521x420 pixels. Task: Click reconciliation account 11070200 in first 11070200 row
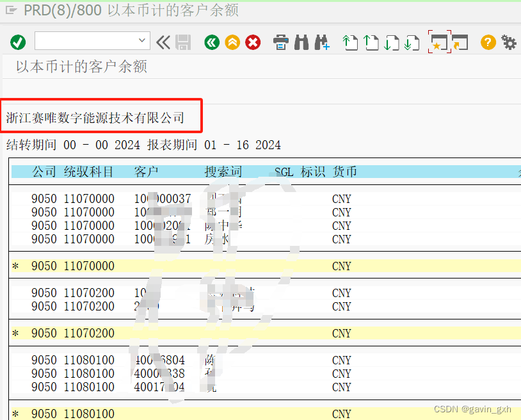(89, 293)
